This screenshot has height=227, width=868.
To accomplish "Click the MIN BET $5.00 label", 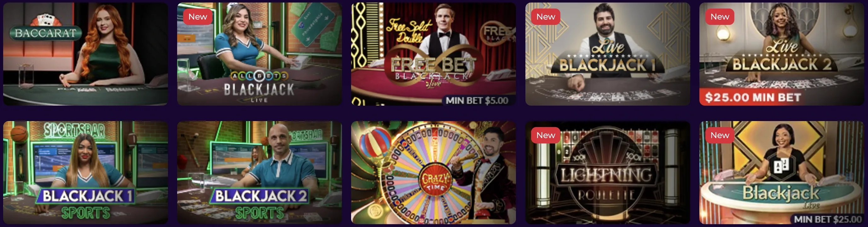I will (477, 101).
